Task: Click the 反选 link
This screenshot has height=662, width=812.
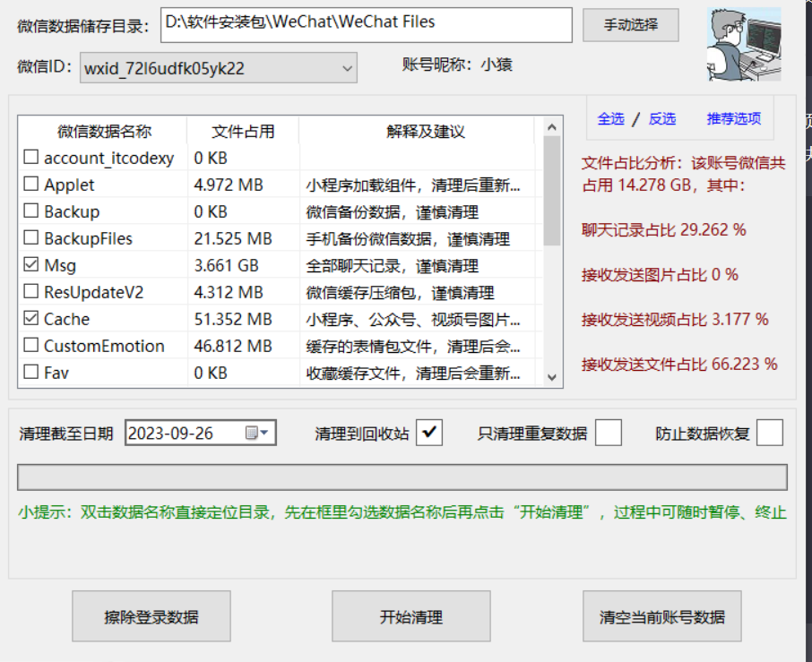Action: tap(662, 119)
